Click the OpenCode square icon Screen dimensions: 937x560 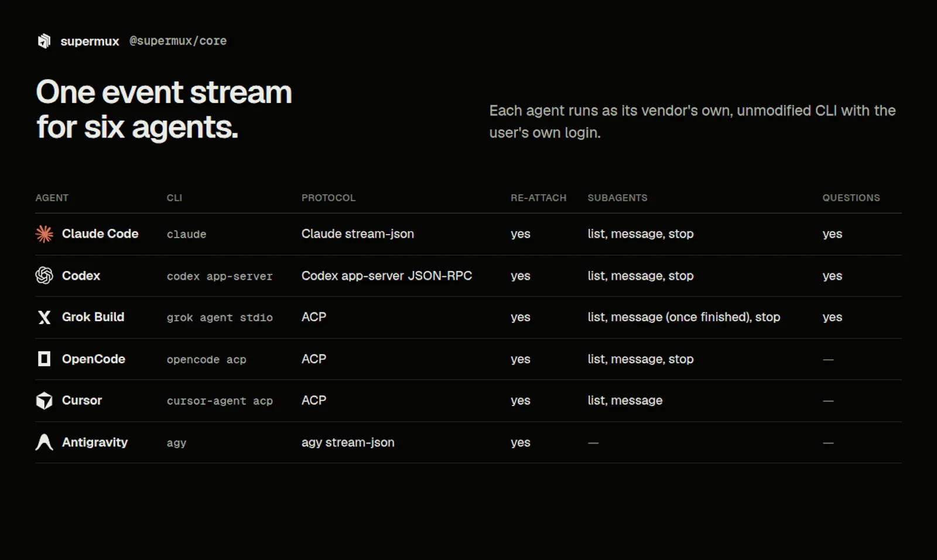click(44, 359)
